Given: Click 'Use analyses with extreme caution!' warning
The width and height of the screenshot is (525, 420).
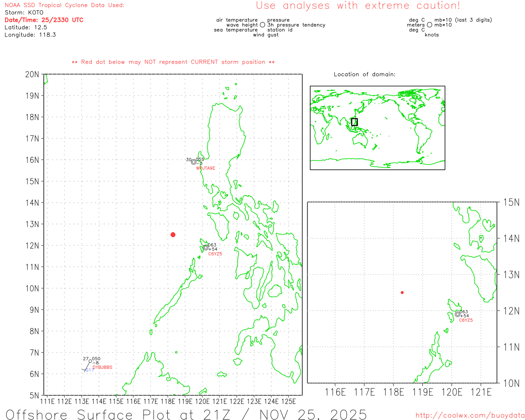Looking at the screenshot, I should (358, 6).
